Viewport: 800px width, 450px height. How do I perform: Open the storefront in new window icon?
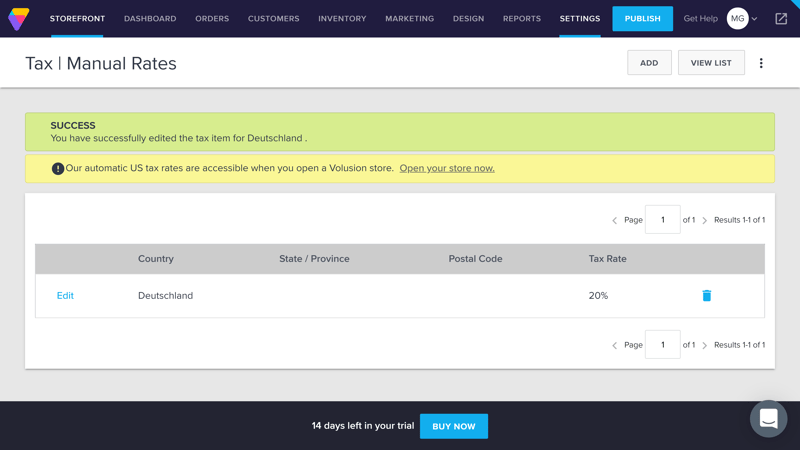pos(781,18)
